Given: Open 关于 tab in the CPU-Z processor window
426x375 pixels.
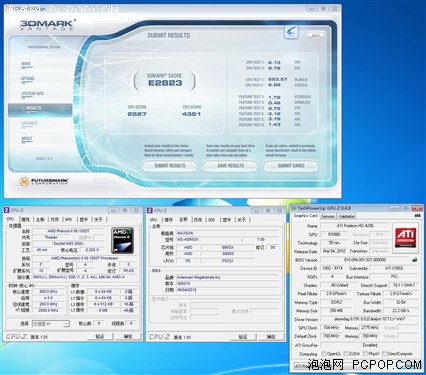Looking at the screenshot, I should tap(98, 219).
